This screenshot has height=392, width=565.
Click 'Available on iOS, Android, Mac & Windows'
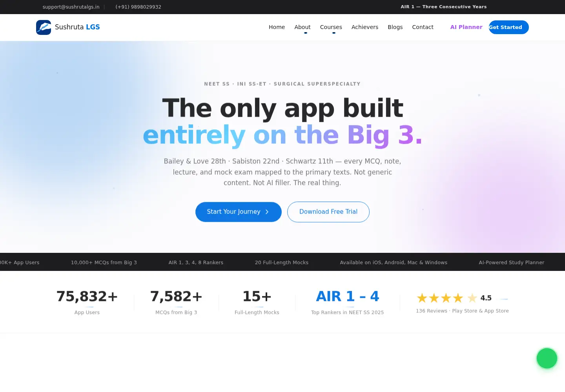tap(394, 263)
